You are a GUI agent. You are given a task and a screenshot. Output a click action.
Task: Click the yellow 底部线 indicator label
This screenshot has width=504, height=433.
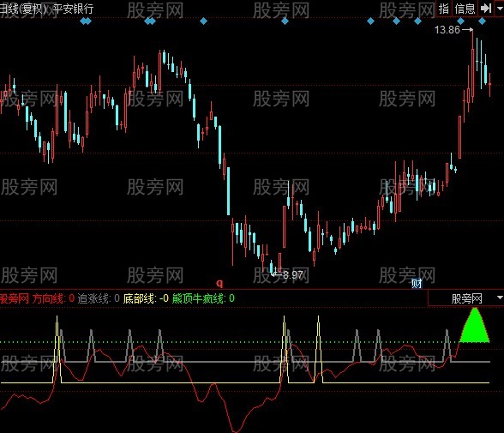coord(140,298)
